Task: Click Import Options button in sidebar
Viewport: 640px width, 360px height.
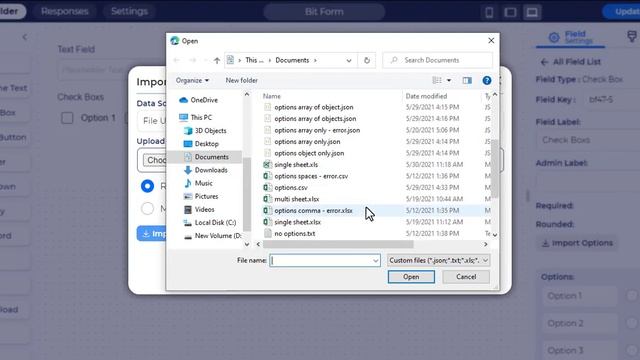Action: pos(576,243)
